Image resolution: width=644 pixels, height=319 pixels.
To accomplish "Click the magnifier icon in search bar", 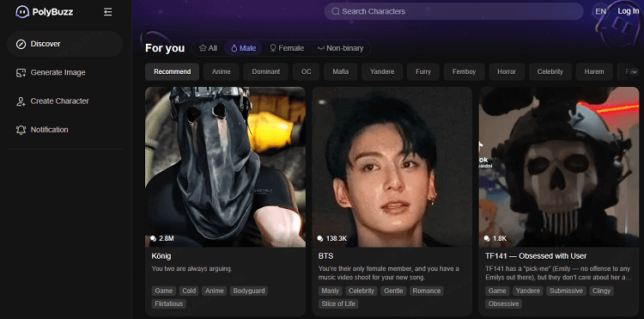I will pyautogui.click(x=336, y=11).
